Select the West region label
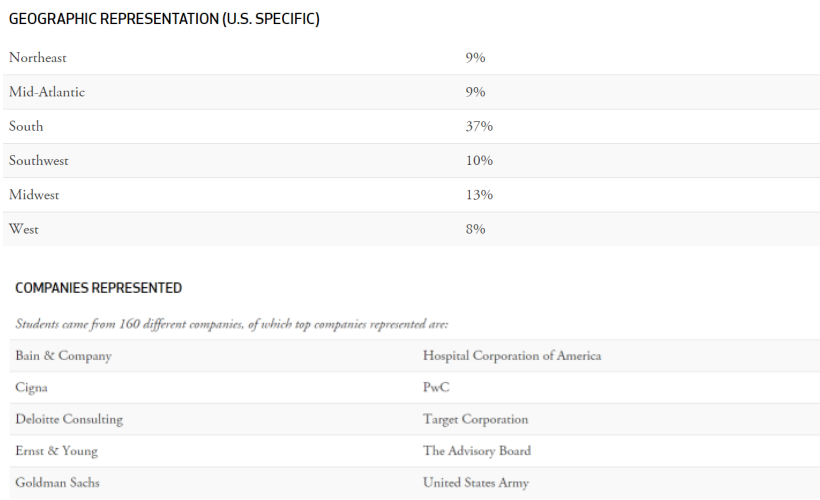Screen dimensions: 820x500 click(x=24, y=229)
